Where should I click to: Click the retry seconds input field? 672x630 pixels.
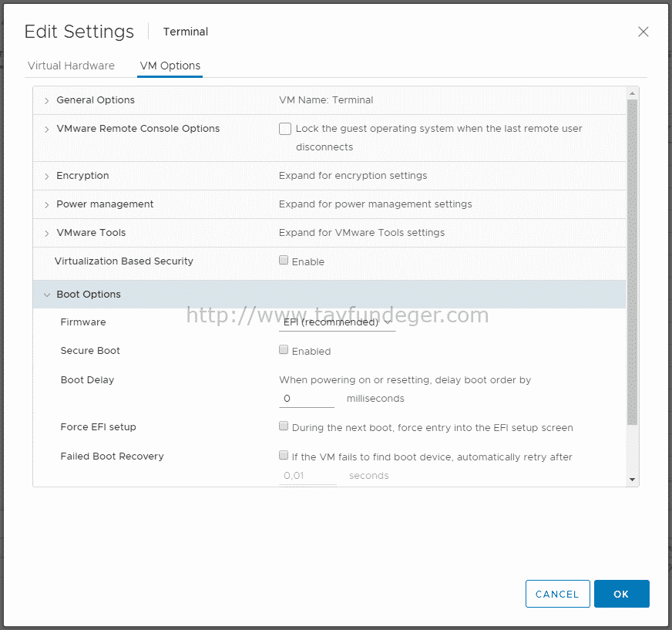(307, 476)
